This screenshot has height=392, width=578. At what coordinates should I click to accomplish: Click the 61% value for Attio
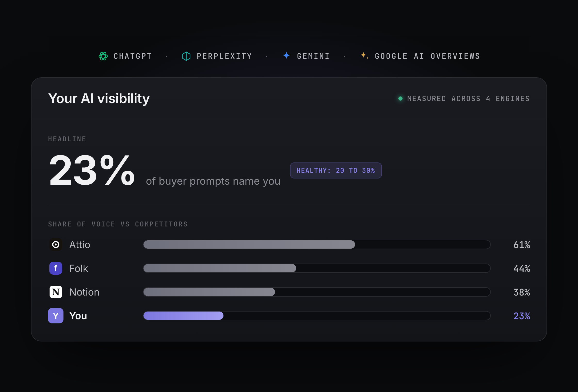(x=522, y=245)
